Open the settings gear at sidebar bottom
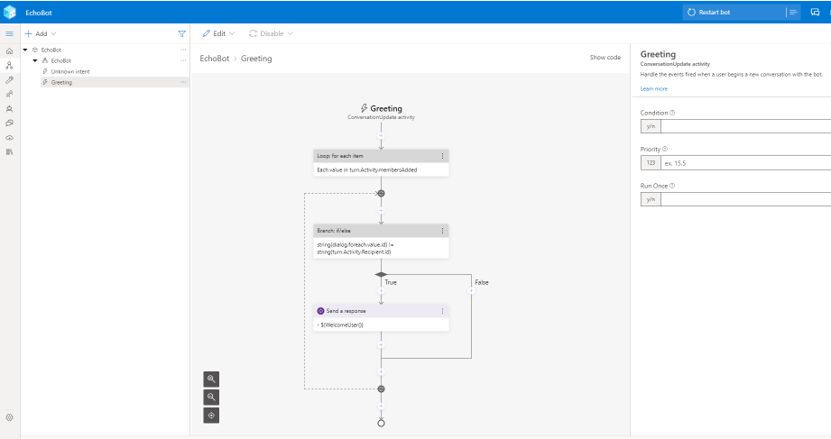This screenshot has width=831, height=439. [x=10, y=417]
